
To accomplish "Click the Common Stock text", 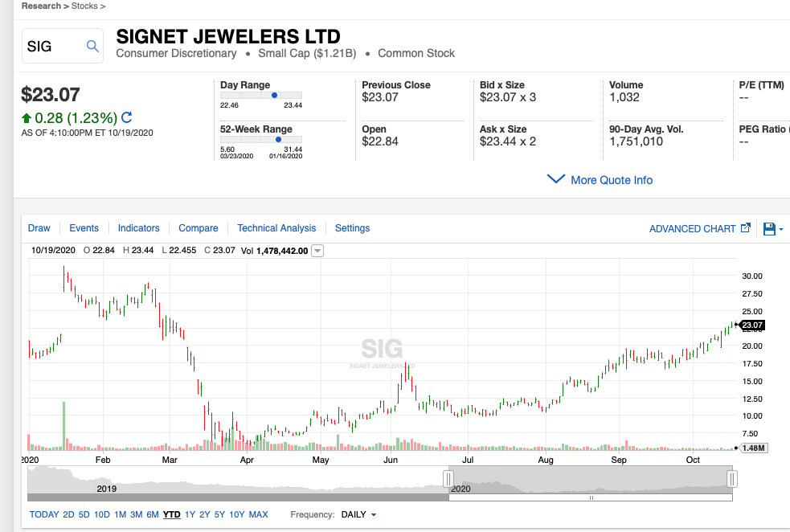I will [416, 53].
